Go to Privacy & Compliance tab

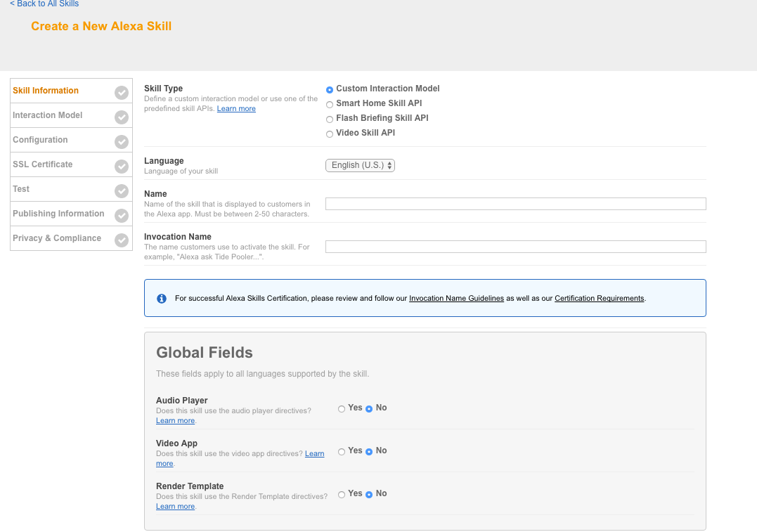71,238
